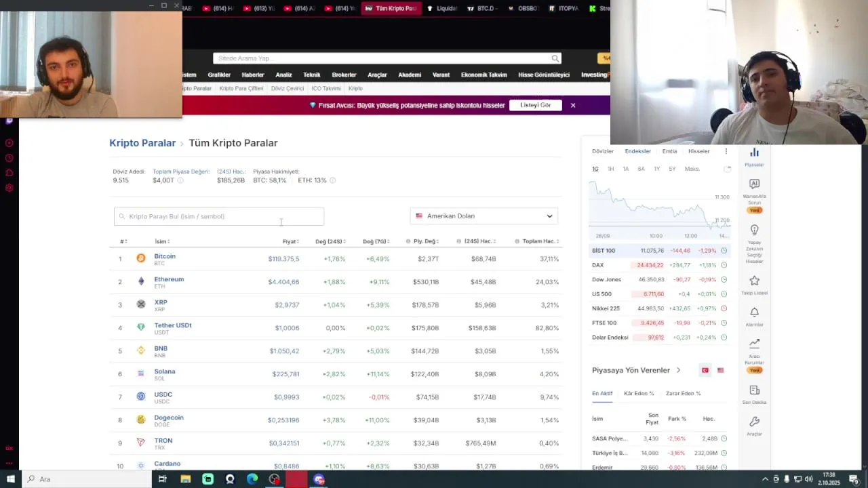Screen dimensions: 868x488
Task: Dismiss the Fırsat Avcısı promo banner
Action: click(573, 105)
